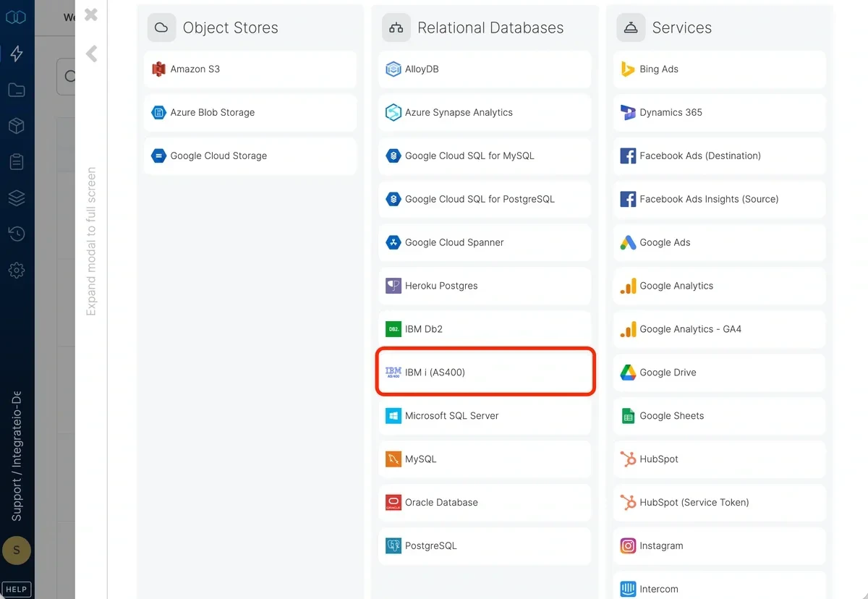Choose Azure Synapse Analytics
Viewport: 868px width, 599px height.
pos(485,113)
